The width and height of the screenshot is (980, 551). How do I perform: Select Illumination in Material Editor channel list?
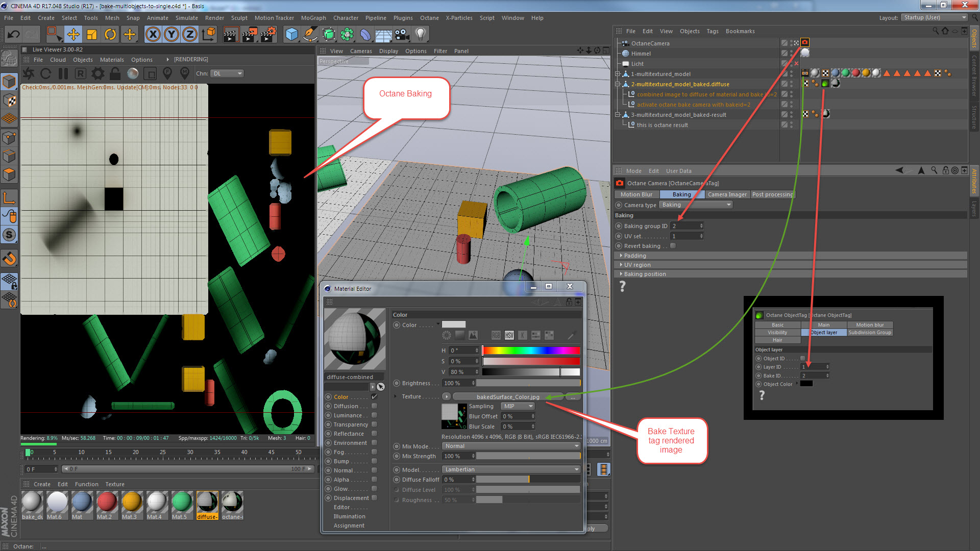click(x=349, y=516)
